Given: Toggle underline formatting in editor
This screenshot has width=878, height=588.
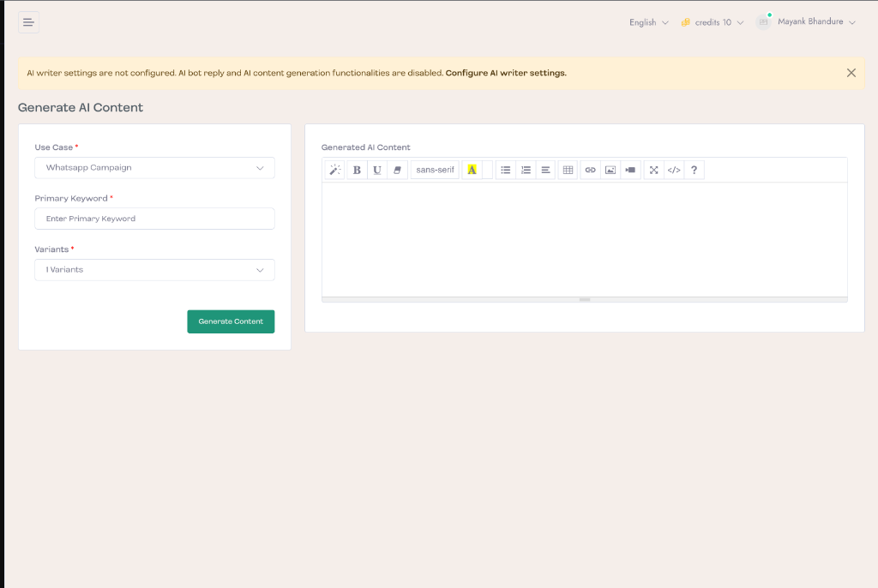Looking at the screenshot, I should [377, 170].
